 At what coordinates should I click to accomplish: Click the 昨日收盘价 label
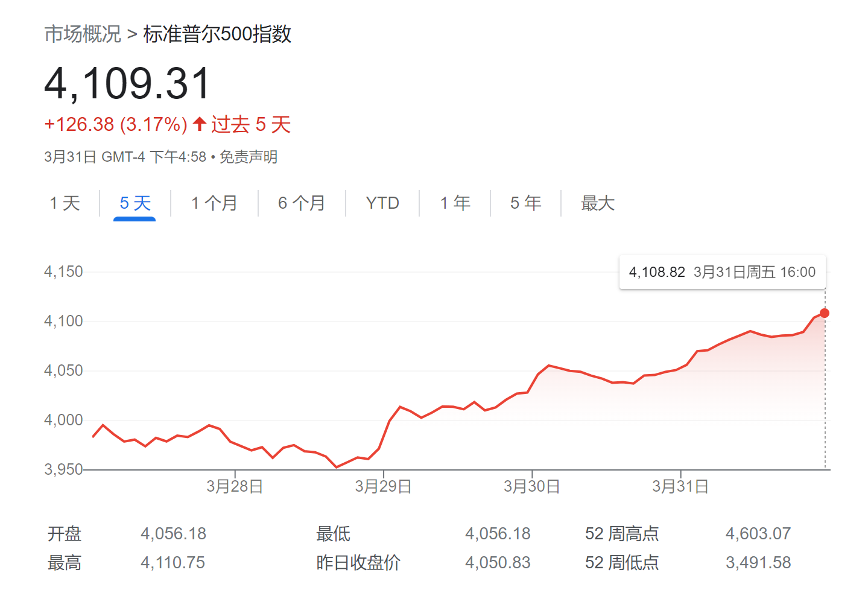pos(358,563)
